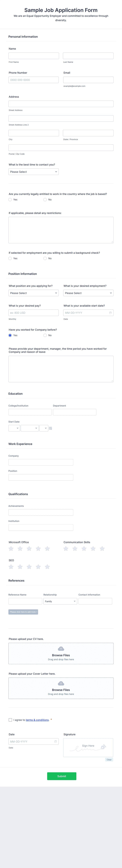
Task: Select Yes for legally entitled to work
Action: coord(10,200)
